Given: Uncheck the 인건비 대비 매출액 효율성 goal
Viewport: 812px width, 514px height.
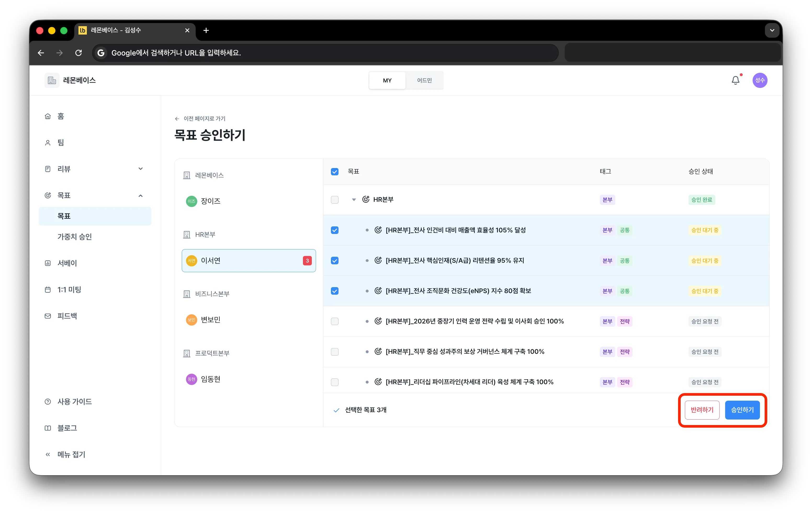Looking at the screenshot, I should pos(335,230).
